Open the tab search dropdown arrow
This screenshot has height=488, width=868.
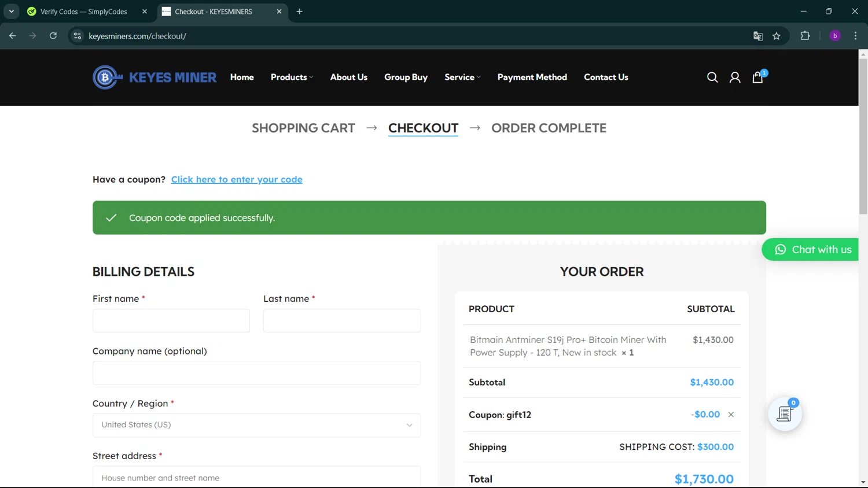11,12
